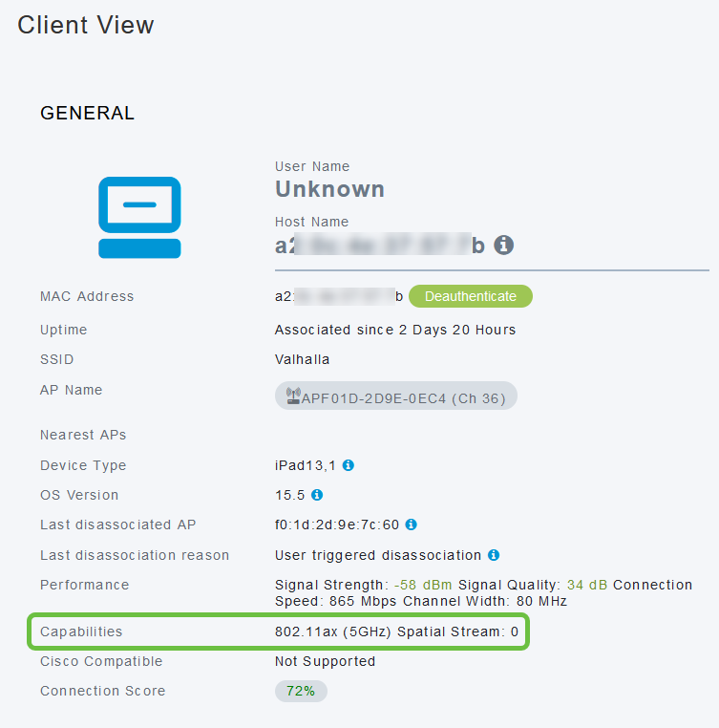
Task: Click the GENERAL section heading
Action: (87, 113)
